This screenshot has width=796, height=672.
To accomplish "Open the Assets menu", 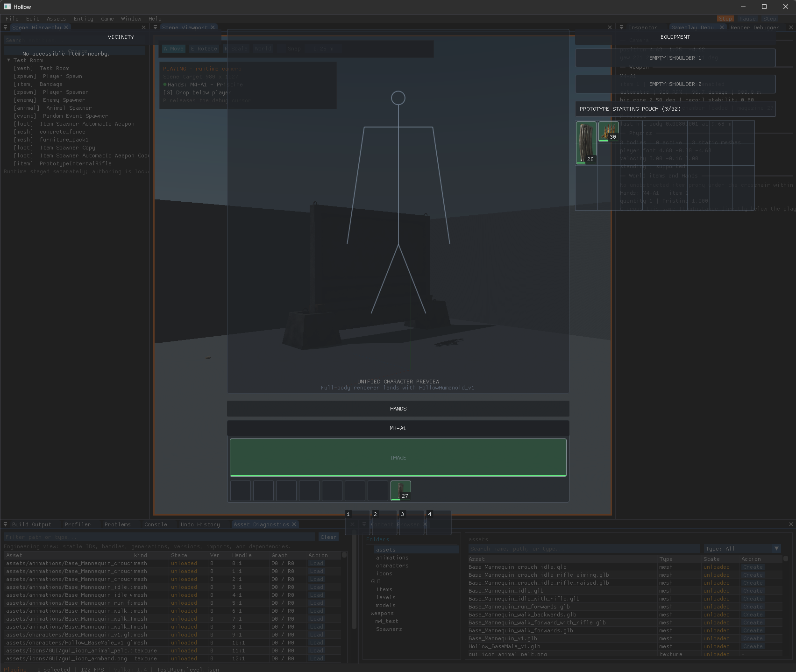I will click(57, 19).
